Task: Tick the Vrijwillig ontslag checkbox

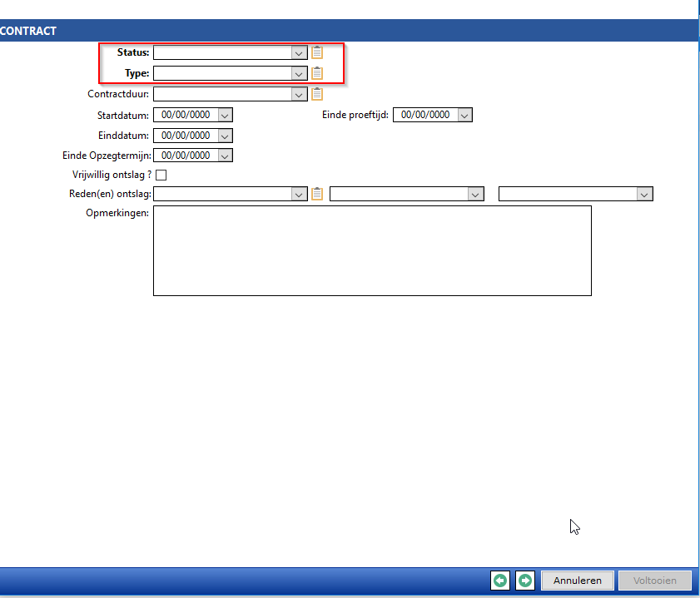Action: pos(161,175)
